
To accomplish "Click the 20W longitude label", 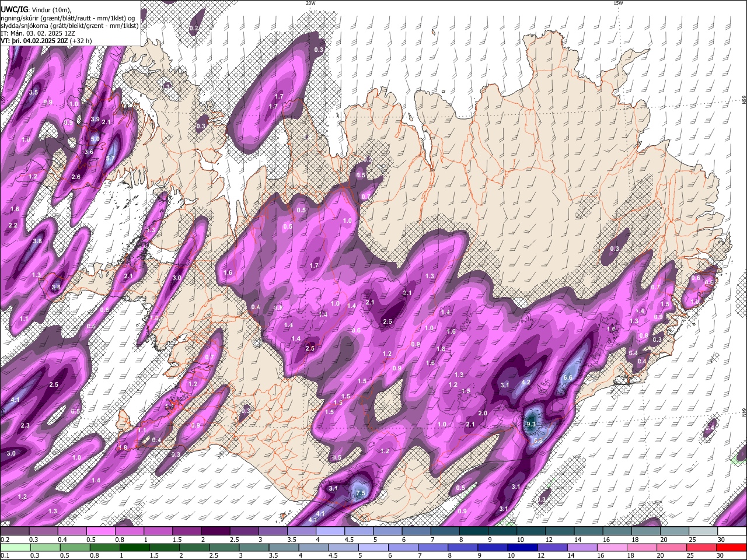I will 310,3.
